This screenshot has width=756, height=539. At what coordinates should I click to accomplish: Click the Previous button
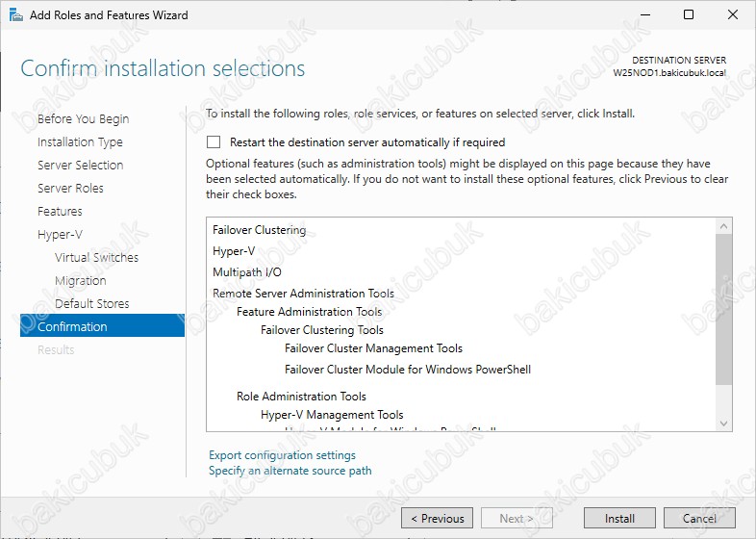(437, 518)
